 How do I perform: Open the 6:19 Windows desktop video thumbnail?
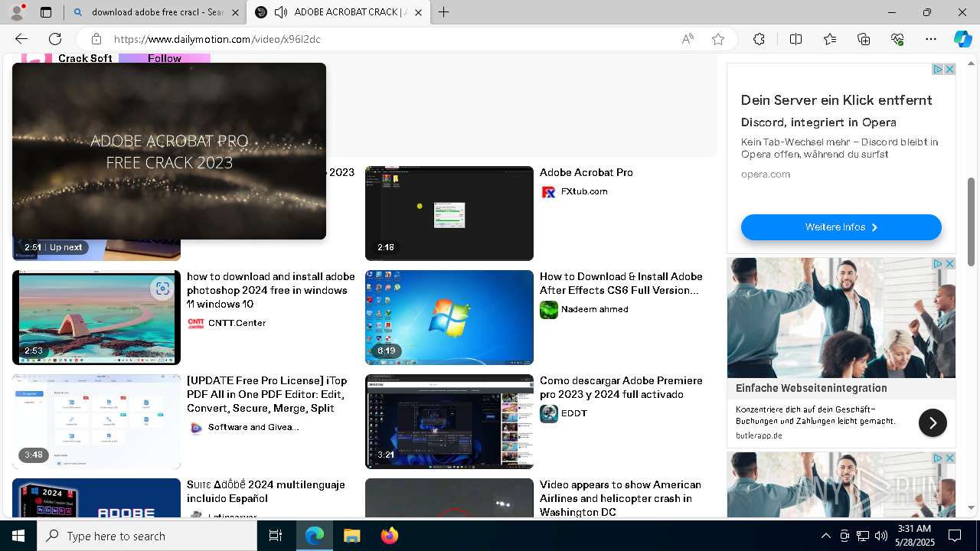449,318
